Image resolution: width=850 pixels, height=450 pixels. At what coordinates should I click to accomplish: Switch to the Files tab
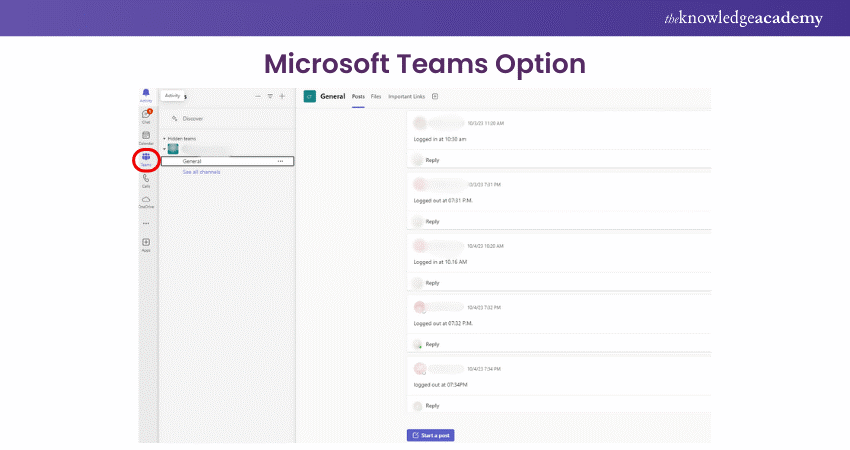coord(376,97)
